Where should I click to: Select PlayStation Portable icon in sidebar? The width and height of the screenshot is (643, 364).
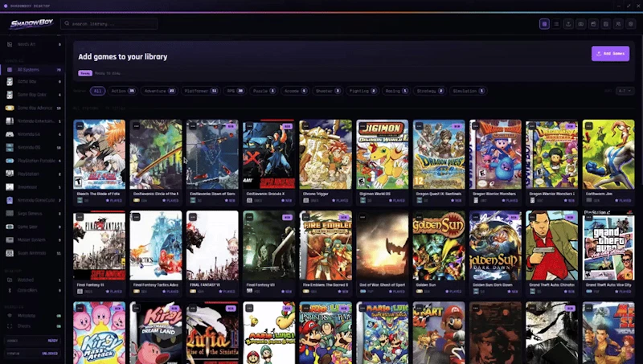10,161
